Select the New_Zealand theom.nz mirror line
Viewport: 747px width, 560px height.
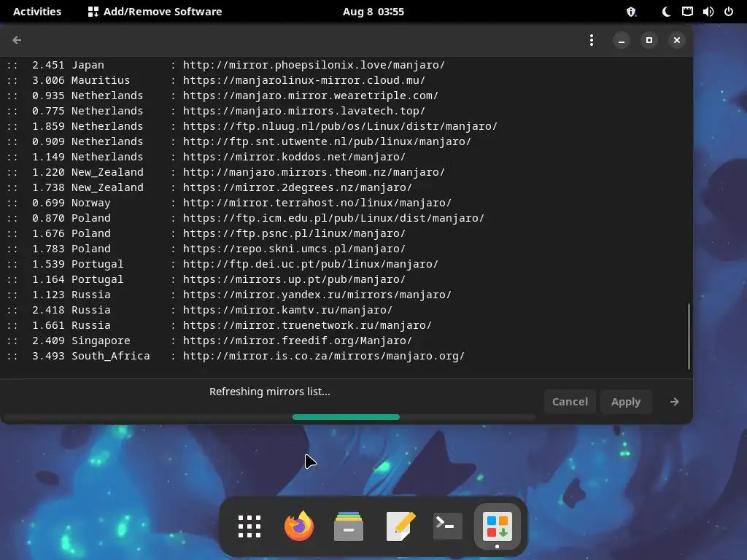[x=226, y=172]
